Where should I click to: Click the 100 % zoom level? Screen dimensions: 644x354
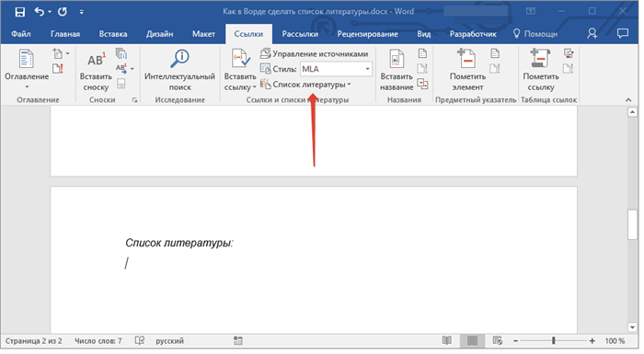[615, 341]
